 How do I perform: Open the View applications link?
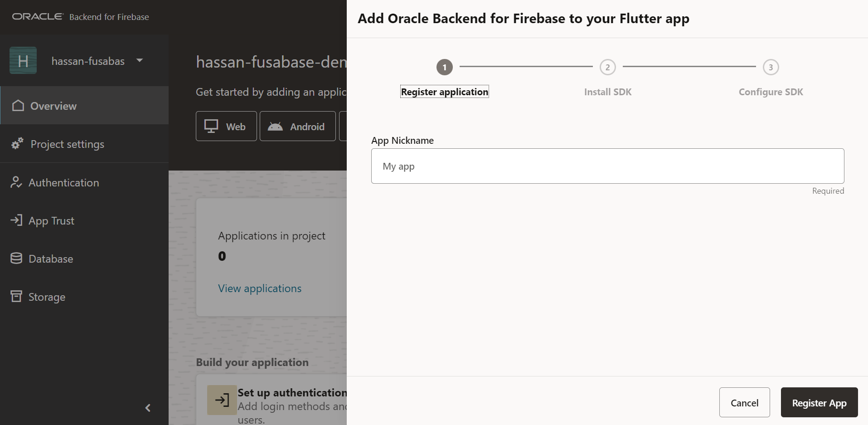(260, 288)
